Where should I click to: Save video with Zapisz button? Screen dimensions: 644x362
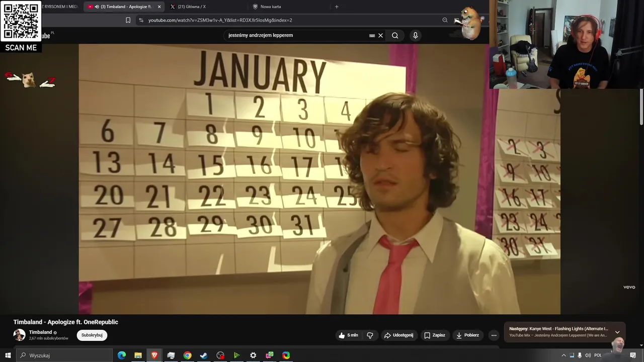click(x=434, y=335)
